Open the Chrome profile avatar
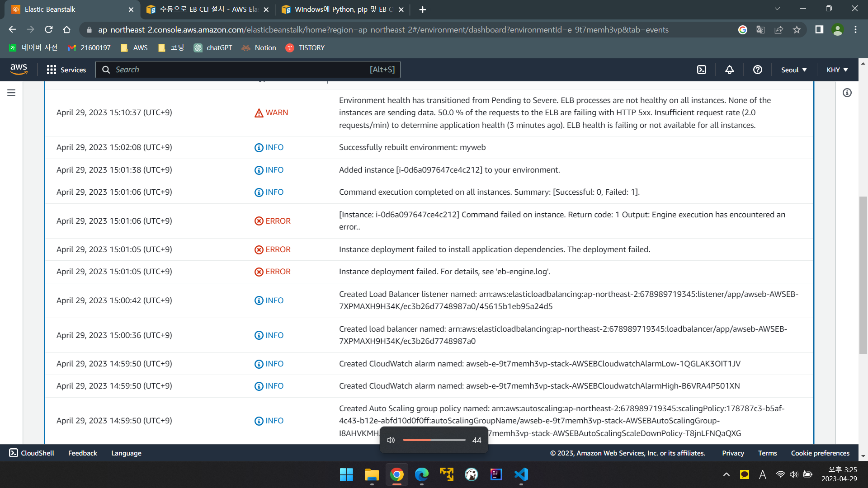This screenshot has height=488, width=868. point(837,29)
